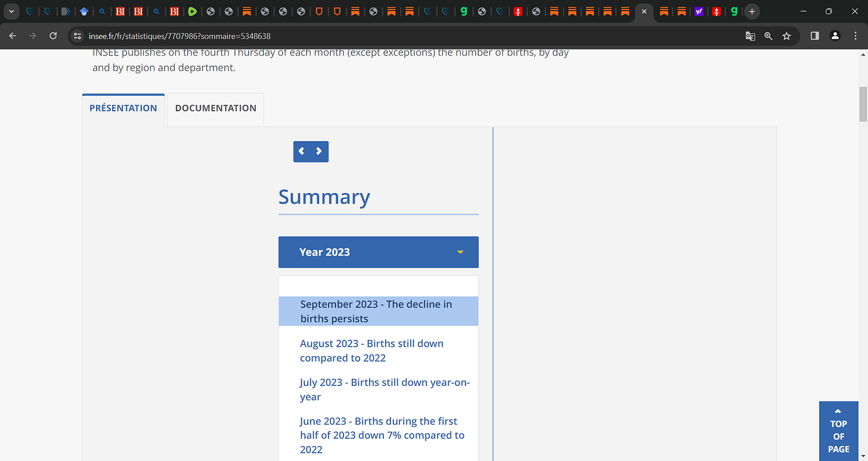Open the Chrome profile avatar
The image size is (868, 461).
835,36
